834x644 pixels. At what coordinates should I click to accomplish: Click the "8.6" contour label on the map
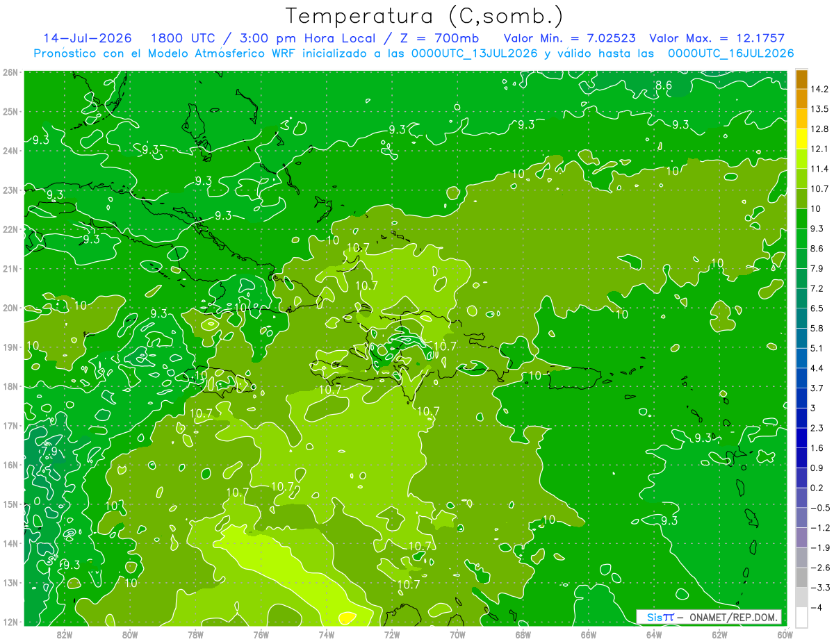tap(664, 85)
